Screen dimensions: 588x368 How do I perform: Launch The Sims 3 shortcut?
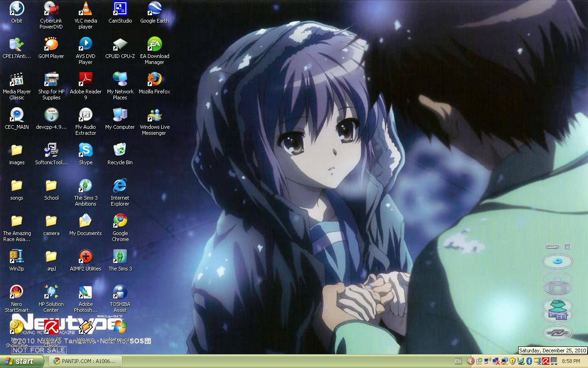[120, 260]
